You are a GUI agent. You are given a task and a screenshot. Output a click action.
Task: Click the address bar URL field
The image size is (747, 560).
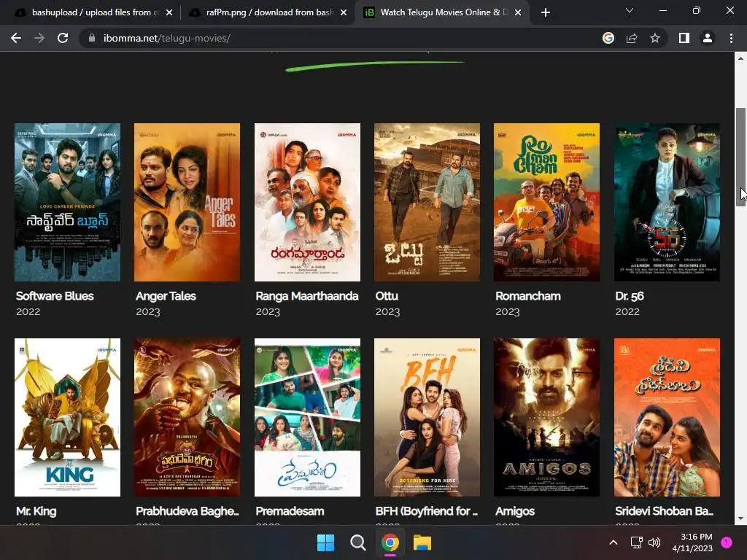(x=343, y=38)
